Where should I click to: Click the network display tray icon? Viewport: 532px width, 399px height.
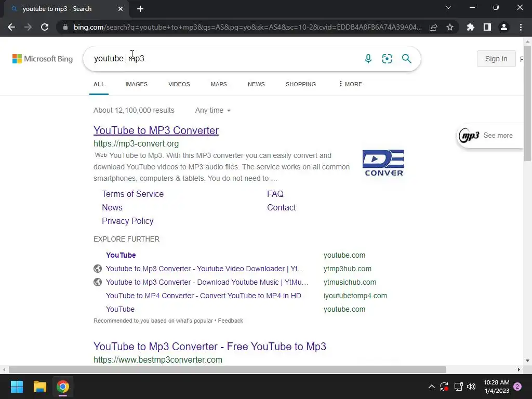(x=458, y=387)
